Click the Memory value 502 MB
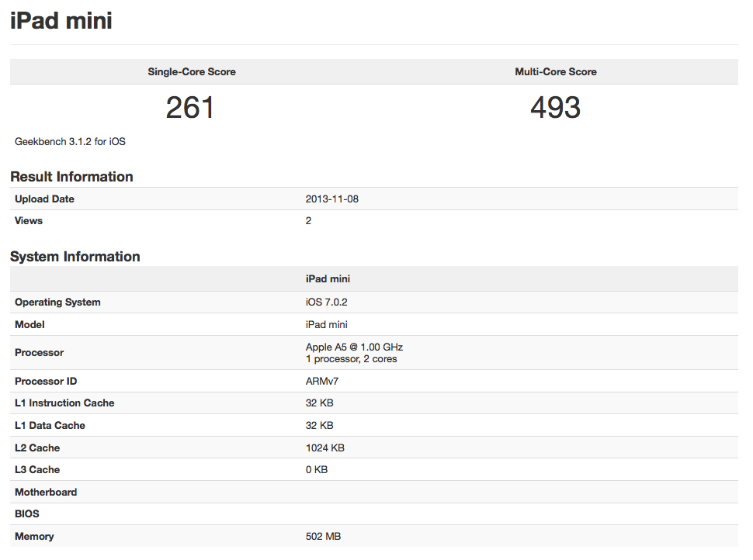The height and width of the screenshot is (560, 753). 323,536
